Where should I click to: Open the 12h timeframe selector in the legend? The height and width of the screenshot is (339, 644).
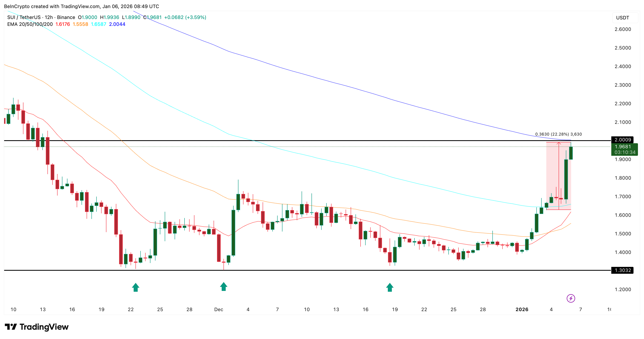point(49,17)
